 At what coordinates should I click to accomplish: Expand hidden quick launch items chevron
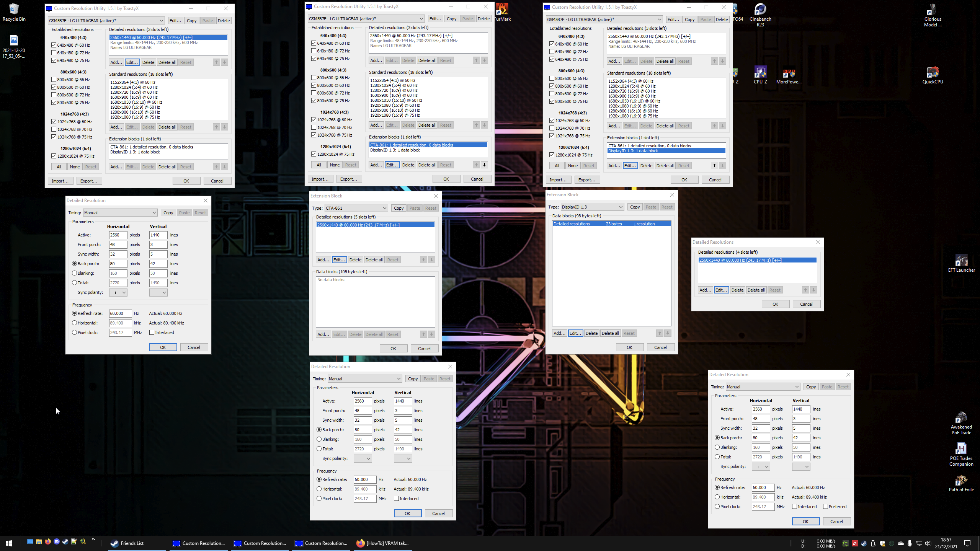pos(93,540)
